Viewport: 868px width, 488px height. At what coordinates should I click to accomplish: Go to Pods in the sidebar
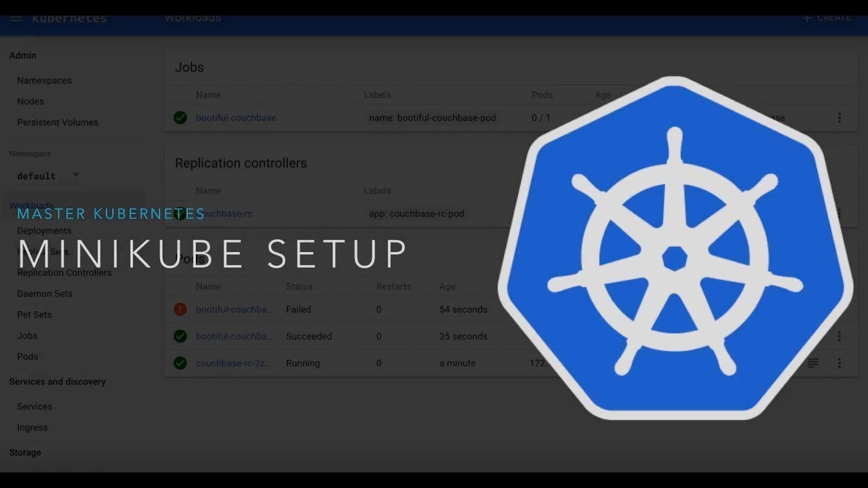point(28,357)
